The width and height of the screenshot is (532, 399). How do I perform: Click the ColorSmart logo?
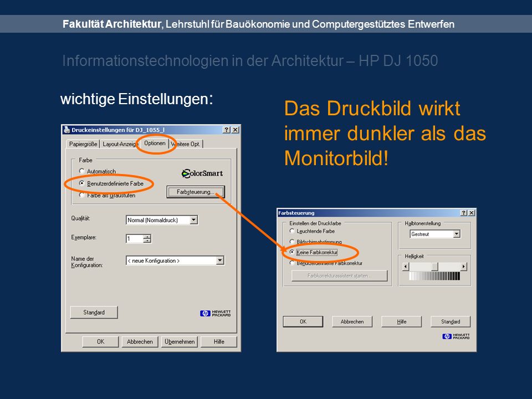(202, 173)
